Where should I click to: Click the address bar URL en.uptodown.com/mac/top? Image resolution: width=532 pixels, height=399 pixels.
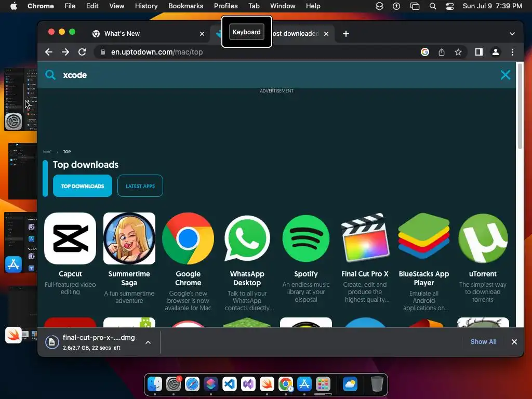pyautogui.click(x=157, y=52)
